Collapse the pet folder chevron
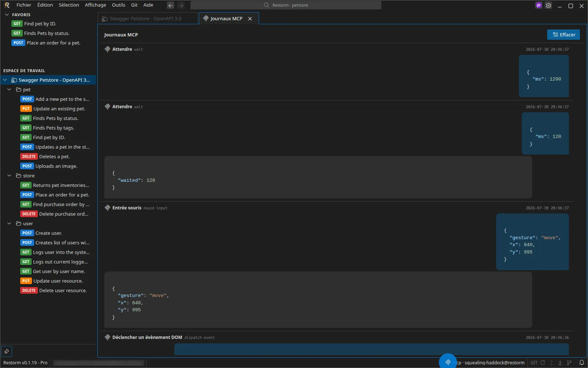Screen dimensions: 588x368 (9, 89)
